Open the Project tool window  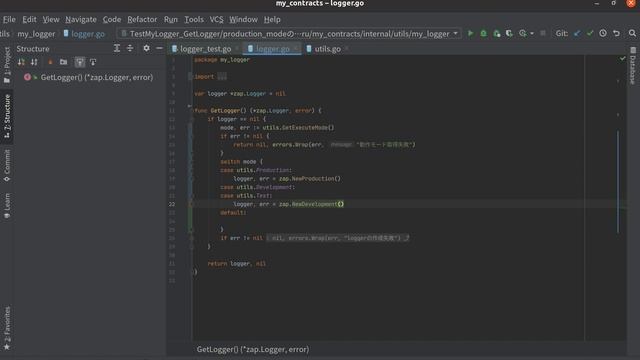click(7, 64)
